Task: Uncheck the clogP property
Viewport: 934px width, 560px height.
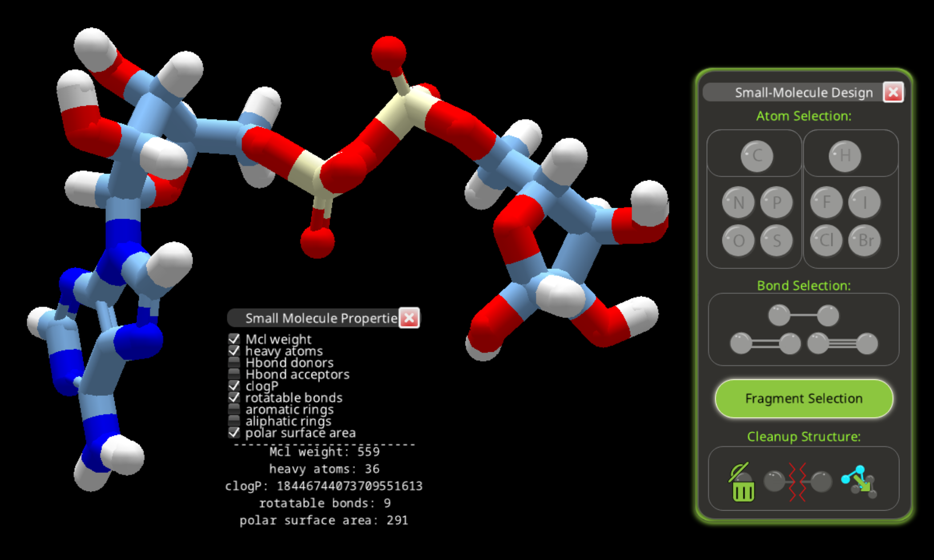Action: (234, 386)
